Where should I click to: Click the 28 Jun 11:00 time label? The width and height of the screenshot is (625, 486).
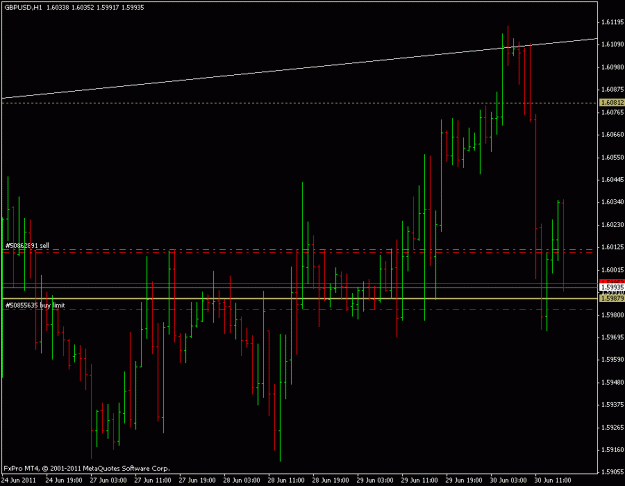click(286, 480)
